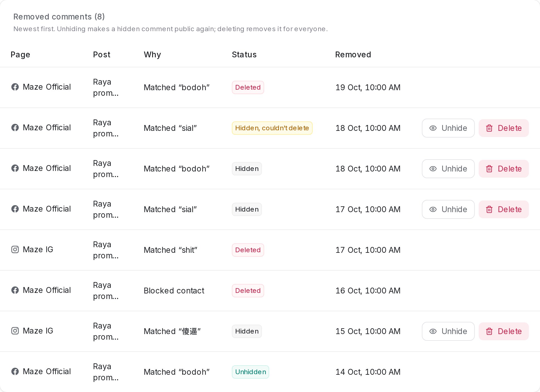Delete the comment marked "Hidden, couldn't delete"

[503, 128]
